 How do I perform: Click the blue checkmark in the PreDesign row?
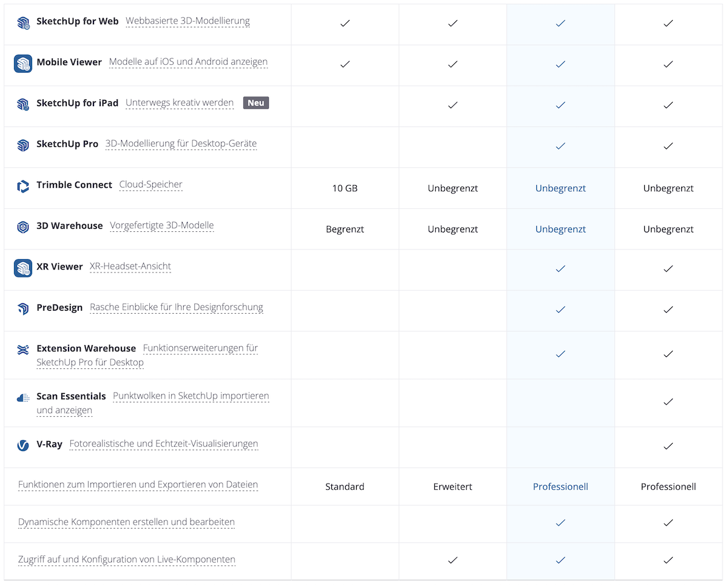coord(561,309)
